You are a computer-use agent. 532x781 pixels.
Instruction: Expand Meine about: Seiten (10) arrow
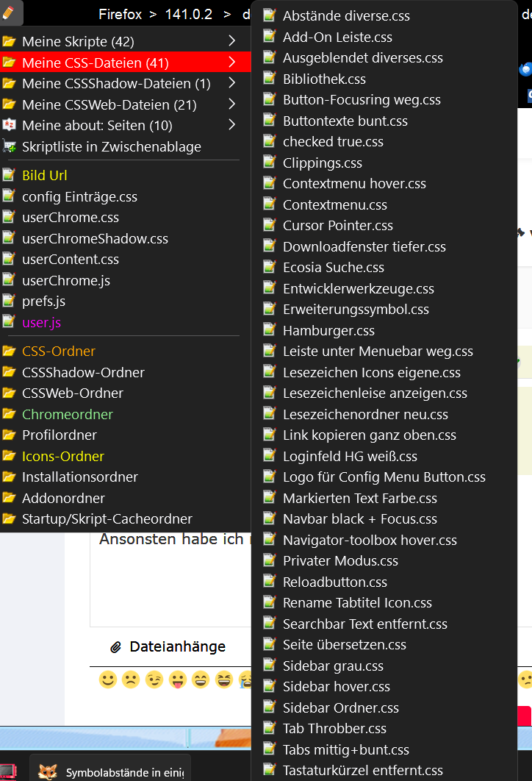[231, 125]
